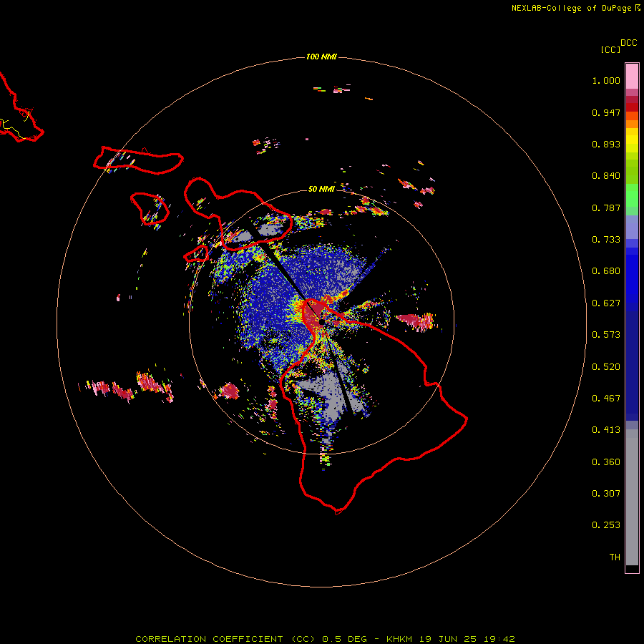Click the 0.413 color scale value

click(x=606, y=430)
